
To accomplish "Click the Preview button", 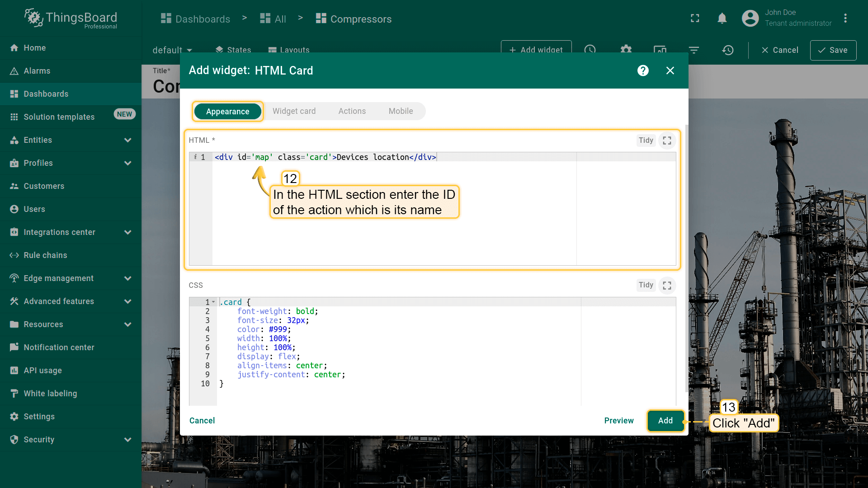I will pos(618,421).
